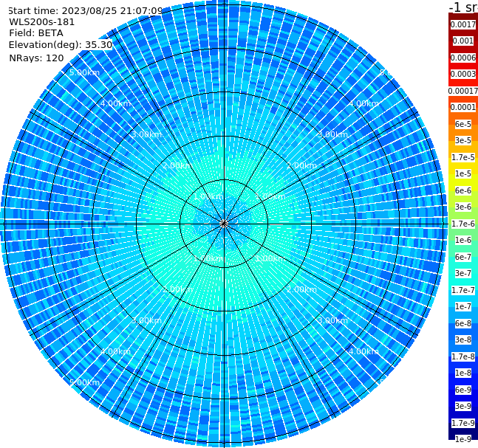Click the 6e-6 colorbar label
The image size is (478, 448).
click(463, 190)
